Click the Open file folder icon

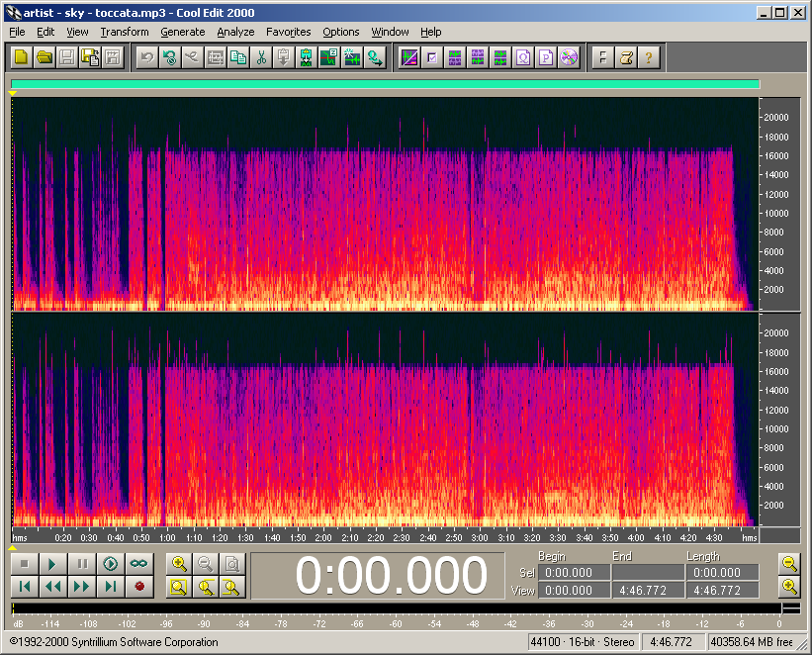(45, 57)
